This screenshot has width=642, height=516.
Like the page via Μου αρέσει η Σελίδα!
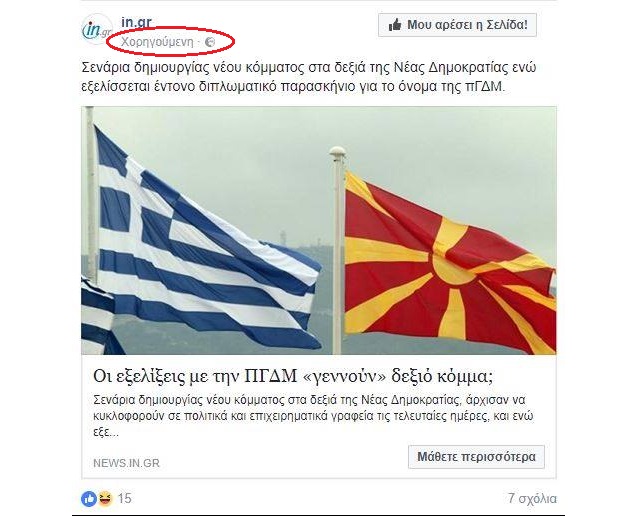tap(457, 25)
